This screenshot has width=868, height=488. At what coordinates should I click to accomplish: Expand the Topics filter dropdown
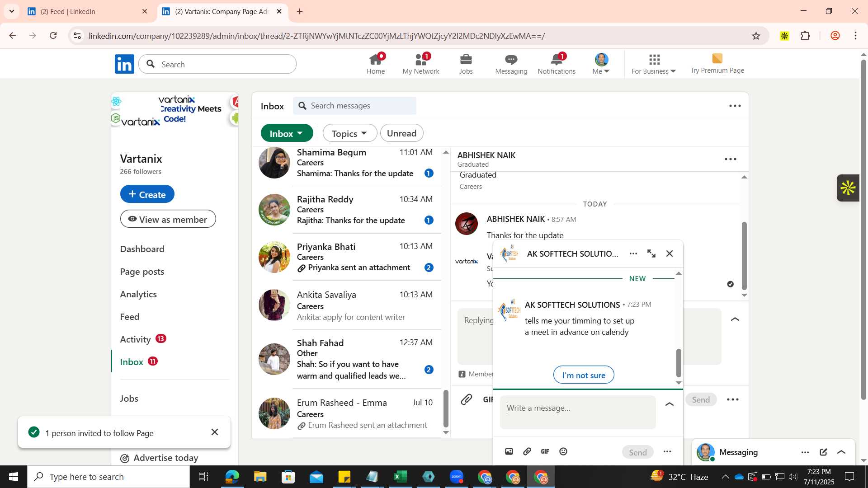[349, 133]
